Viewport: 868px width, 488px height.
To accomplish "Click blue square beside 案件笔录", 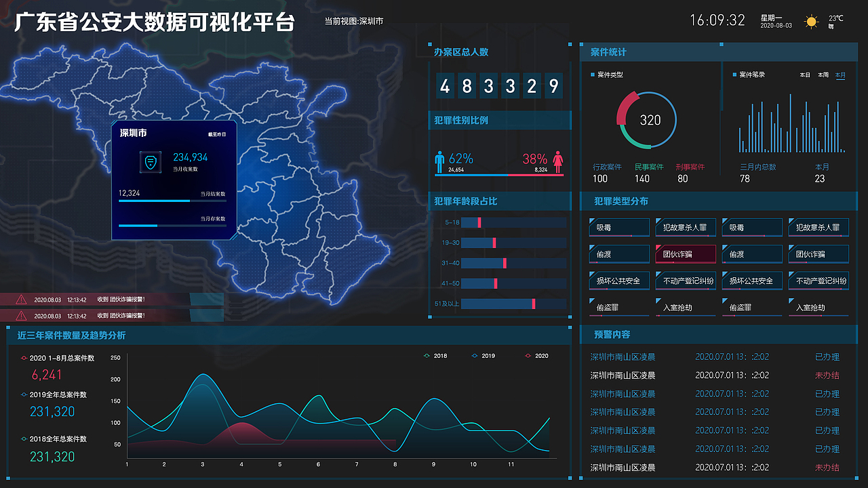I will click(x=734, y=75).
